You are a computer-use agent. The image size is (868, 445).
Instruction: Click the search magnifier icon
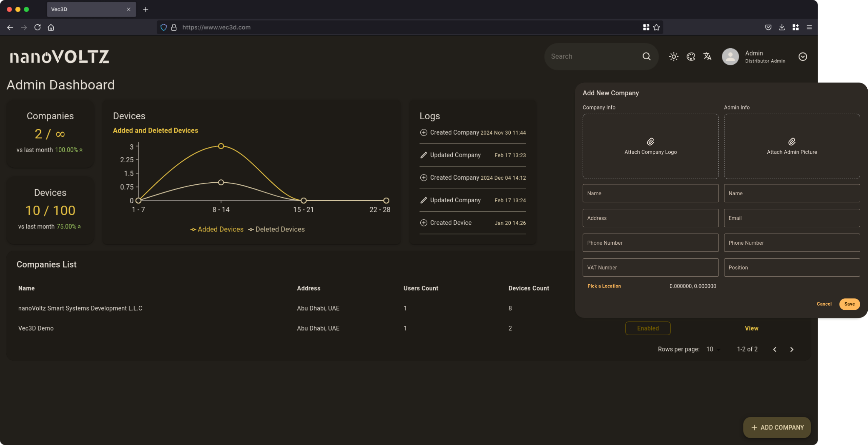(x=646, y=57)
